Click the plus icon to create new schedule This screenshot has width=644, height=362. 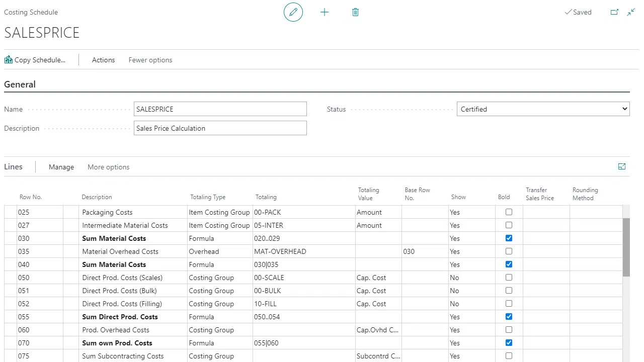click(x=325, y=12)
